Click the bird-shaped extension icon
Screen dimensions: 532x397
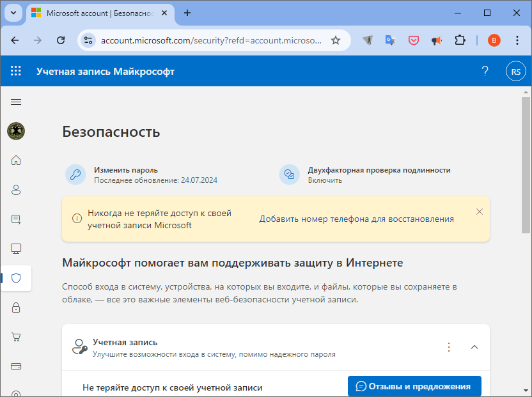pyautogui.click(x=368, y=40)
